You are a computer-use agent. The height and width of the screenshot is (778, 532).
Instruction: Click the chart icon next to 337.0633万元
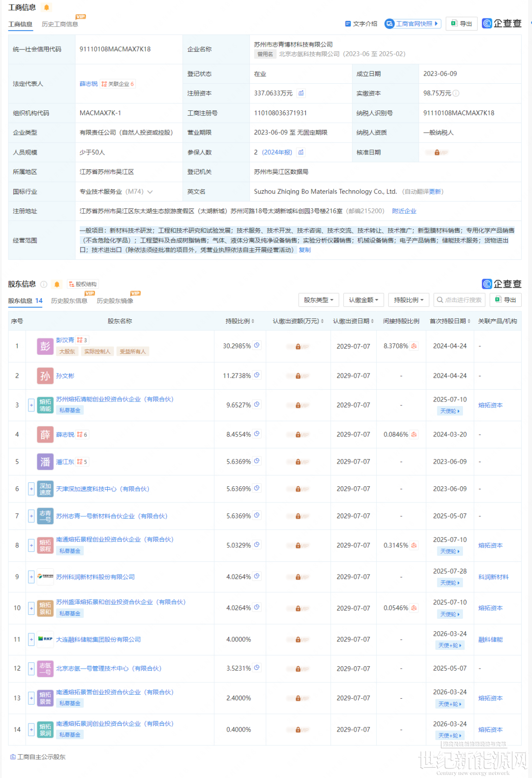[x=301, y=93]
